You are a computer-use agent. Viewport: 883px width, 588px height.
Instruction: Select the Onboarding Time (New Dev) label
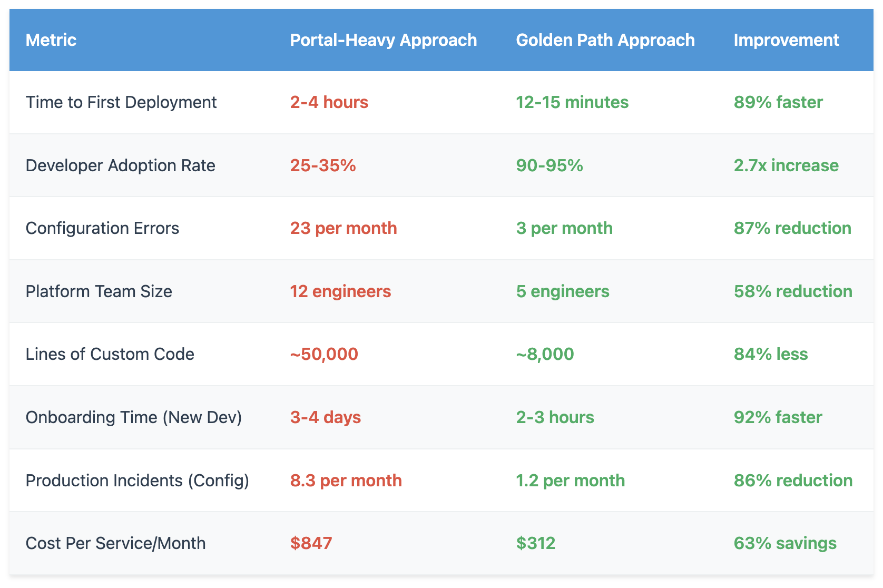point(134,417)
